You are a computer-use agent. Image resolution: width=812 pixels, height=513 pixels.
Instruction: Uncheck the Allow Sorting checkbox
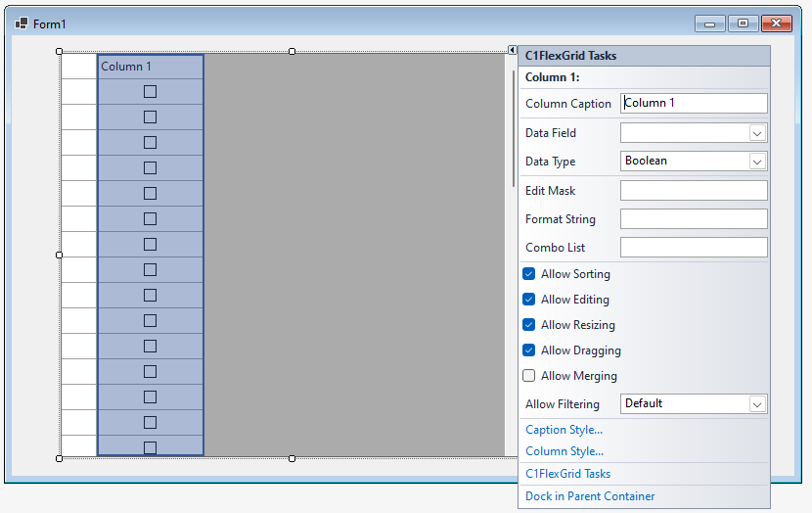(528, 273)
